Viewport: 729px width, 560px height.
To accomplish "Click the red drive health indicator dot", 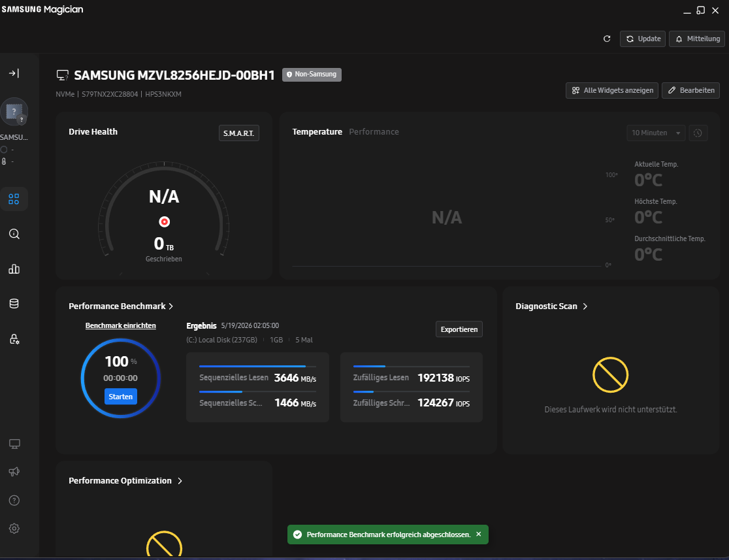I will click(x=164, y=222).
